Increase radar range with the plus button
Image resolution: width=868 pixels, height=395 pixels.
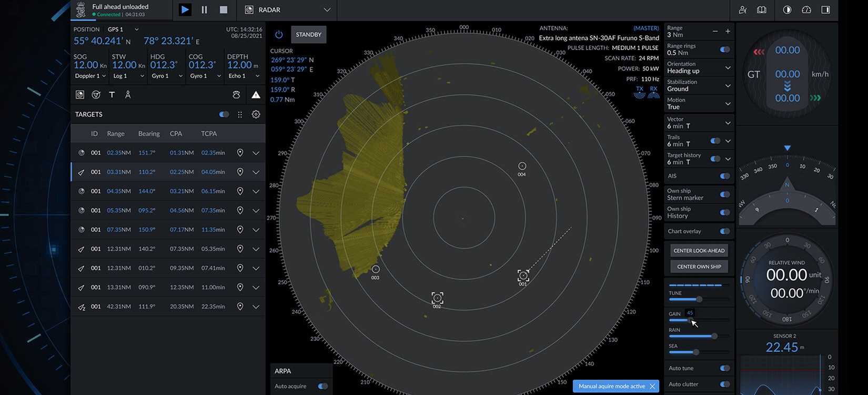[728, 32]
